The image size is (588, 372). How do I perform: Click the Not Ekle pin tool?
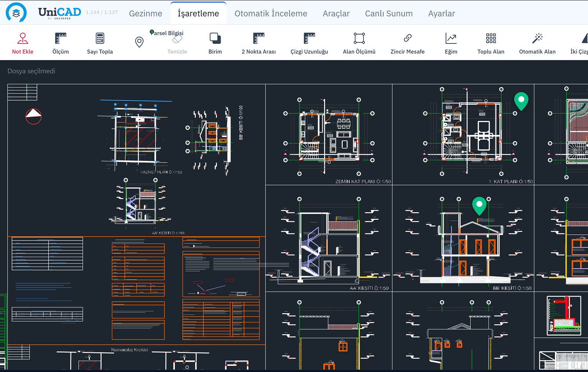[x=22, y=43]
